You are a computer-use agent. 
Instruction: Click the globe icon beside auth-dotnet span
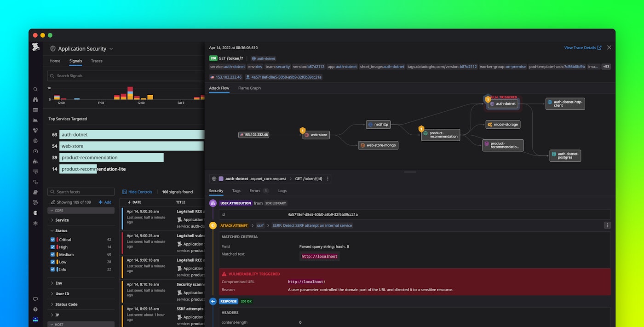(213, 178)
